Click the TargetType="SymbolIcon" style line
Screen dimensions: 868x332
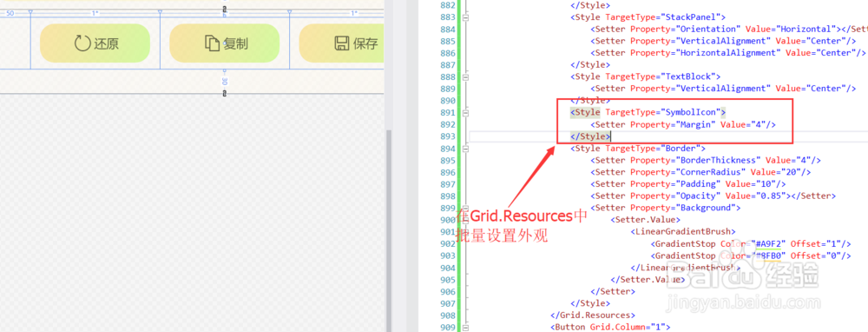point(648,112)
